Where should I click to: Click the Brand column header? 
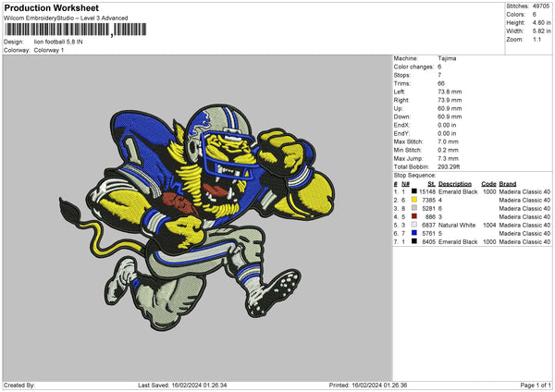pos(508,184)
